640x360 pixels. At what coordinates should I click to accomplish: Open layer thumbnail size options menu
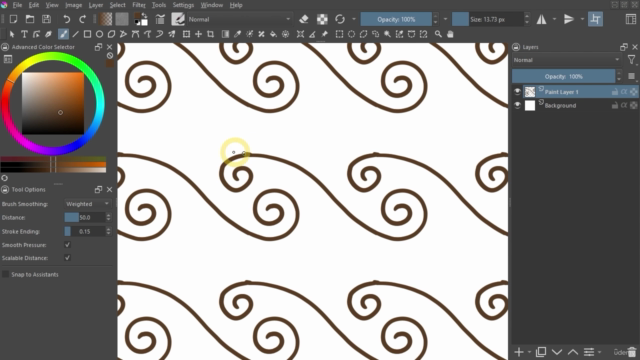tap(632, 76)
